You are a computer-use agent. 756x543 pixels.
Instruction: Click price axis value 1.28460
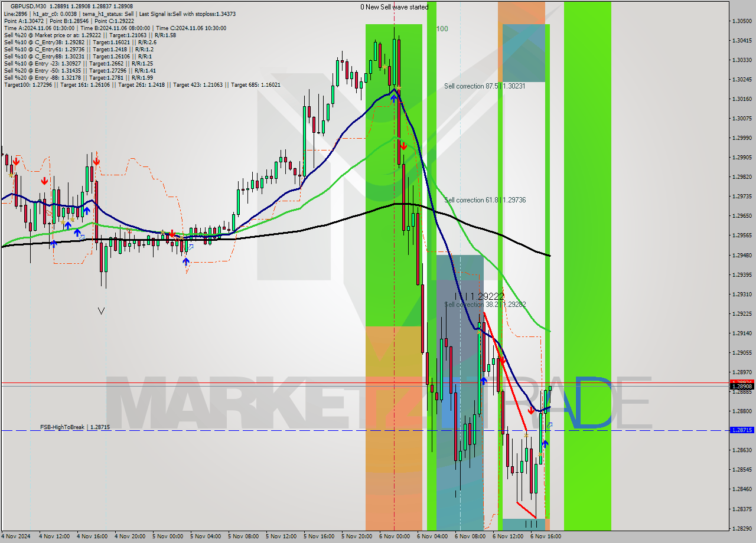(742, 489)
